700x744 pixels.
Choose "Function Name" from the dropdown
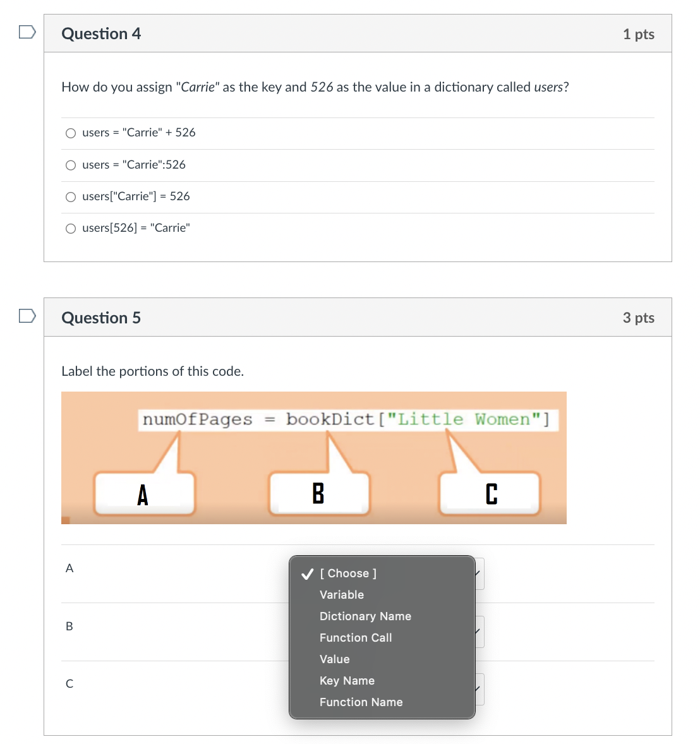pyautogui.click(x=361, y=702)
